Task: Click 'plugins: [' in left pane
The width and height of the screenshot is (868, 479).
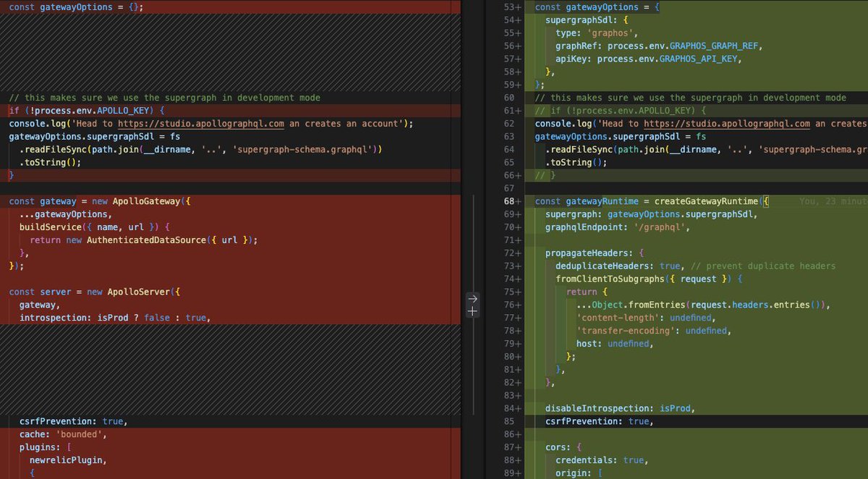Action: tap(45, 447)
